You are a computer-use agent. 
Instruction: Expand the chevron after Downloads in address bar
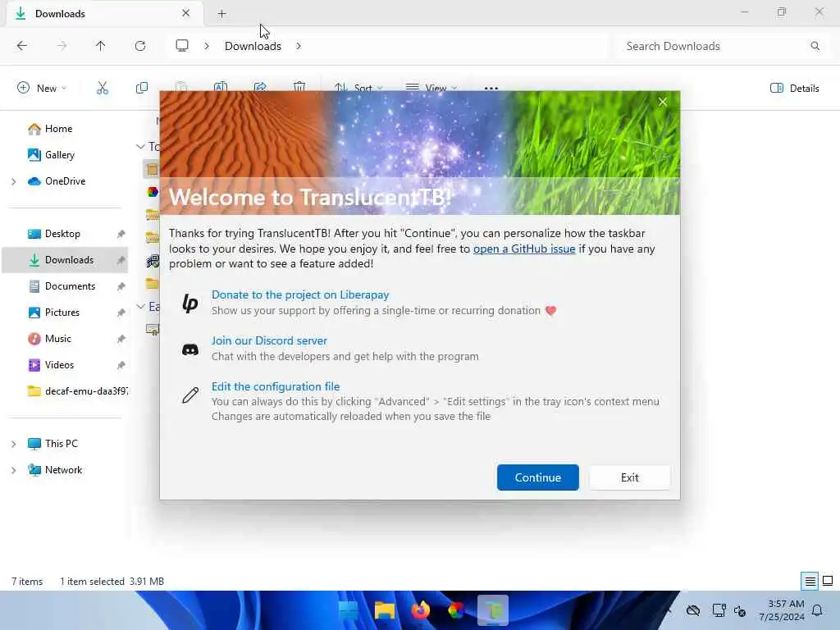(x=299, y=46)
